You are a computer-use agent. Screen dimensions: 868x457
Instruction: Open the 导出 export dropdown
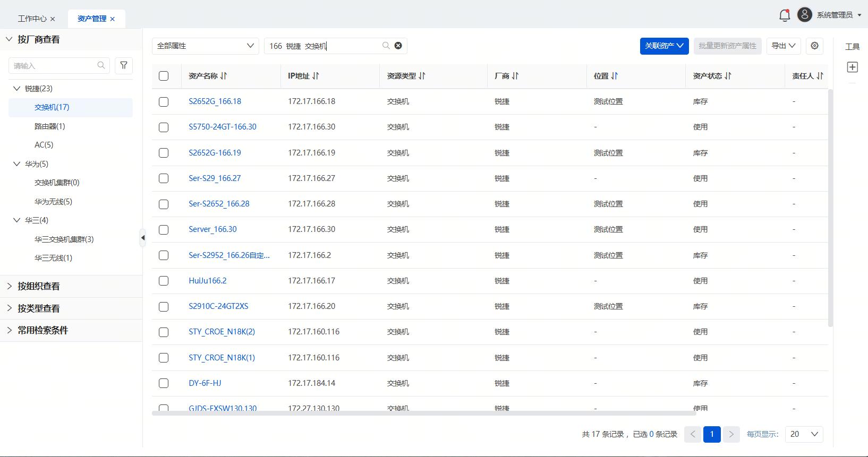[x=784, y=46]
